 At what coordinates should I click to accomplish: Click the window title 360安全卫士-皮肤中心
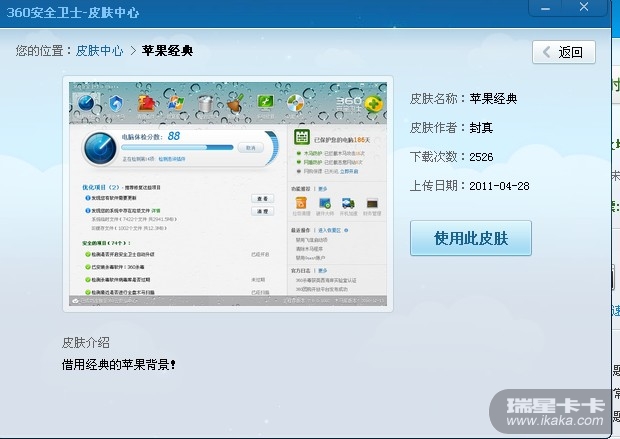(73, 13)
